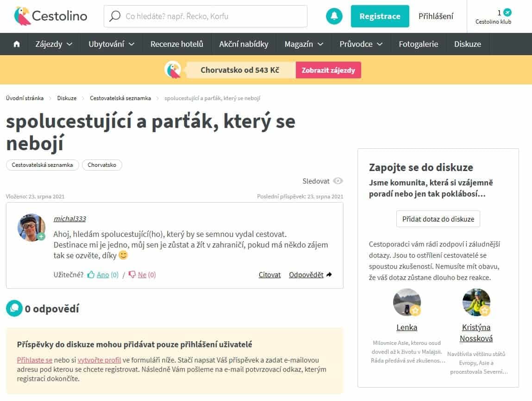Click thumbs-down icon next to Ne
The image size is (532, 401).
(132, 274)
